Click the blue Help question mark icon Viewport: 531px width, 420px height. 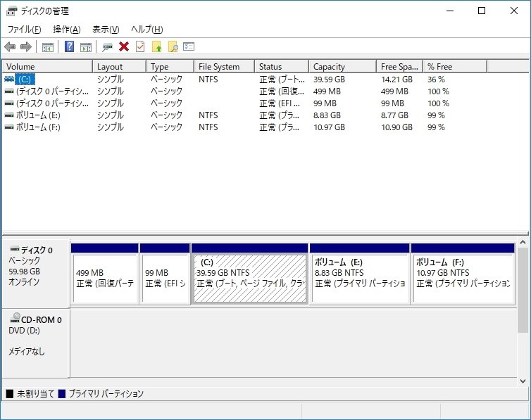click(x=70, y=46)
